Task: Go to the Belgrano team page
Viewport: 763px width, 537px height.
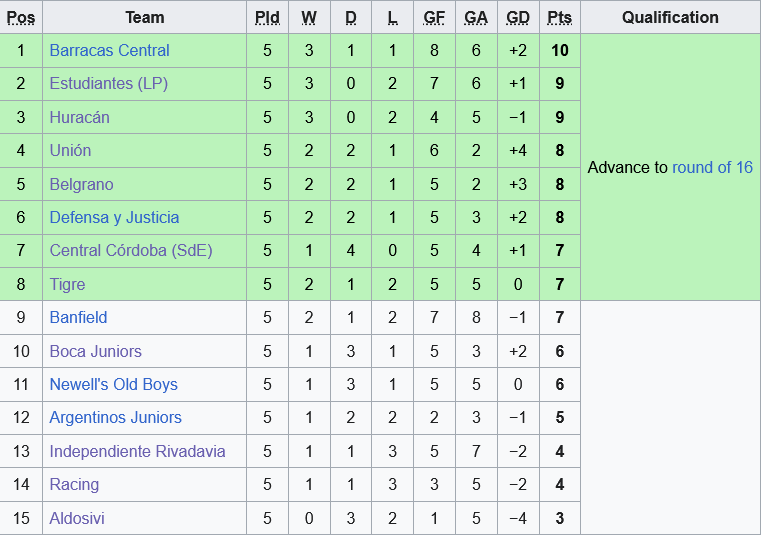Action: coord(81,185)
